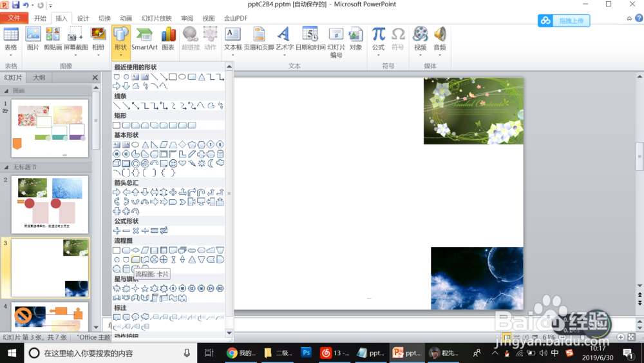Insert date and time (日期和时间)
This screenshot has height=363, width=644.
tap(310, 39)
